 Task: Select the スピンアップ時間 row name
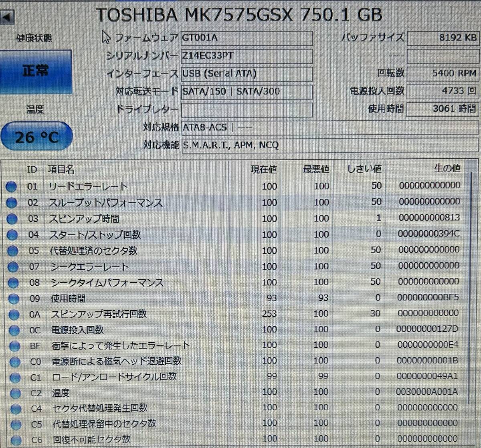pyautogui.click(x=84, y=219)
